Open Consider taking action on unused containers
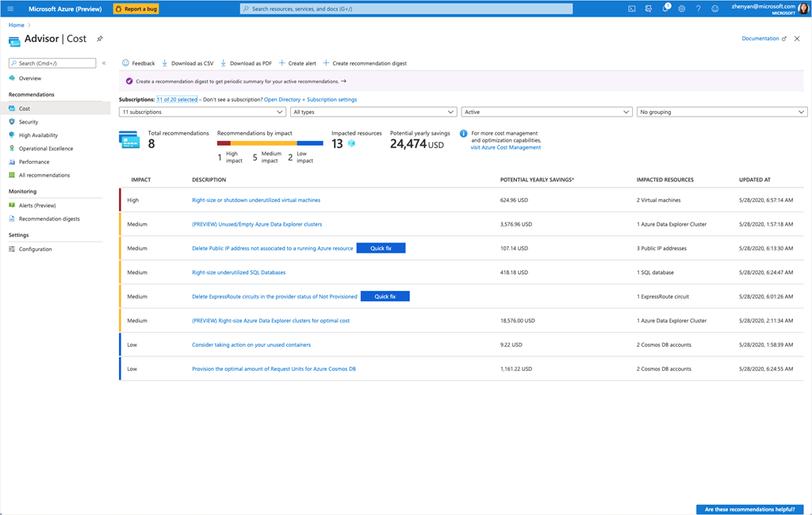This screenshot has width=812, height=515. [x=251, y=345]
